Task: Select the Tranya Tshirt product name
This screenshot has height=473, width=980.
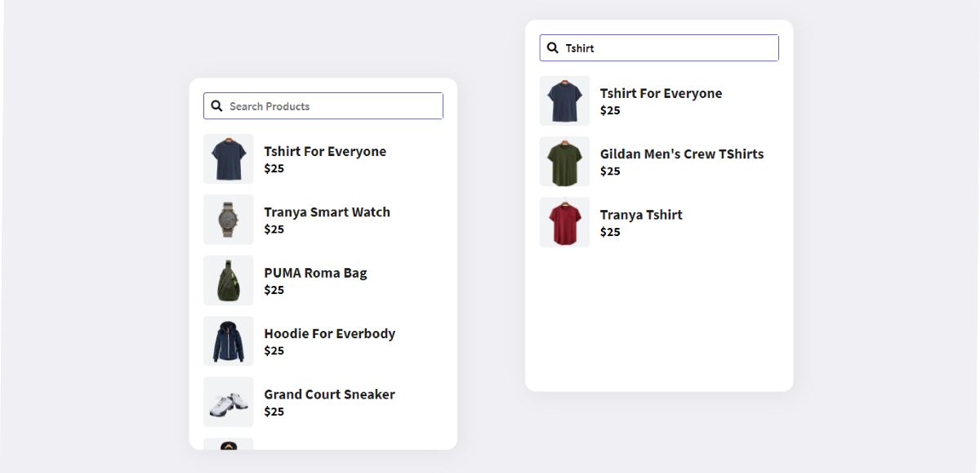Action: pyautogui.click(x=641, y=214)
